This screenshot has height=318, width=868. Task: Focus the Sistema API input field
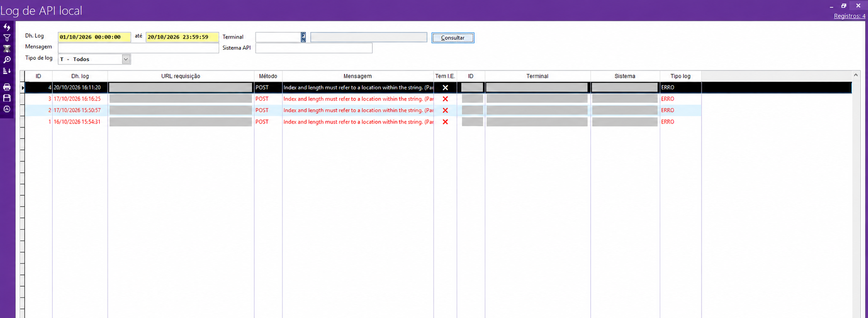pyautogui.click(x=314, y=48)
